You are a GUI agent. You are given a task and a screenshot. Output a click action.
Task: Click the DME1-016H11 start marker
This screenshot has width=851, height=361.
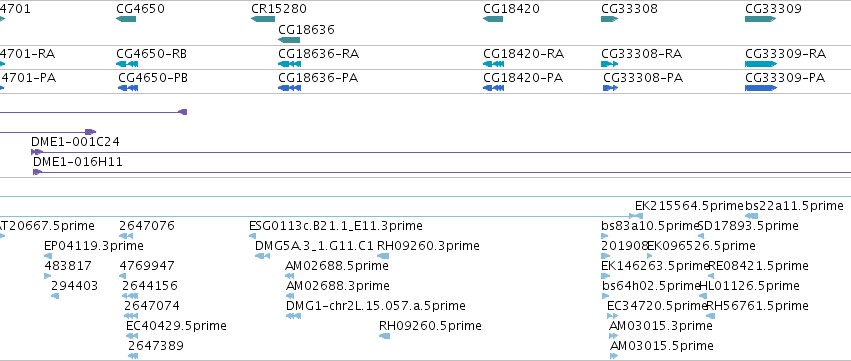tap(37, 172)
